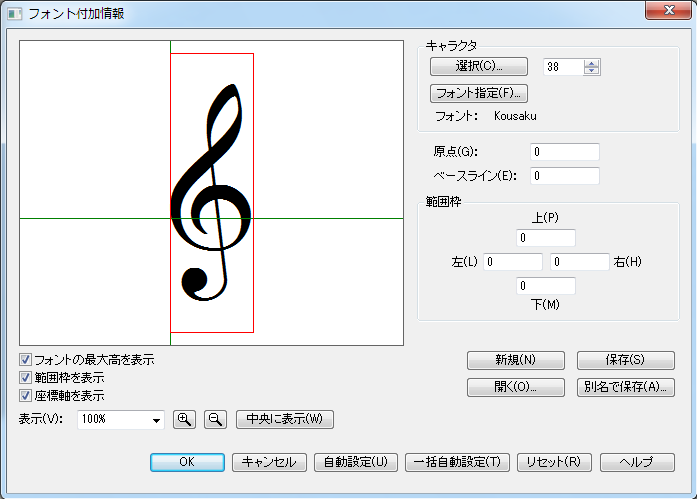Click the 自動設定(U) button
This screenshot has height=499, width=697.
(x=356, y=462)
